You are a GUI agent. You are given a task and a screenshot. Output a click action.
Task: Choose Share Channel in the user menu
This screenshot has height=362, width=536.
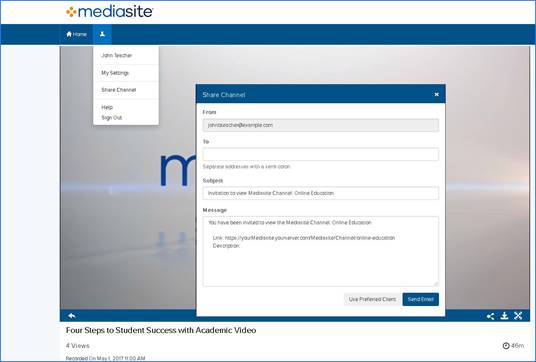(119, 90)
